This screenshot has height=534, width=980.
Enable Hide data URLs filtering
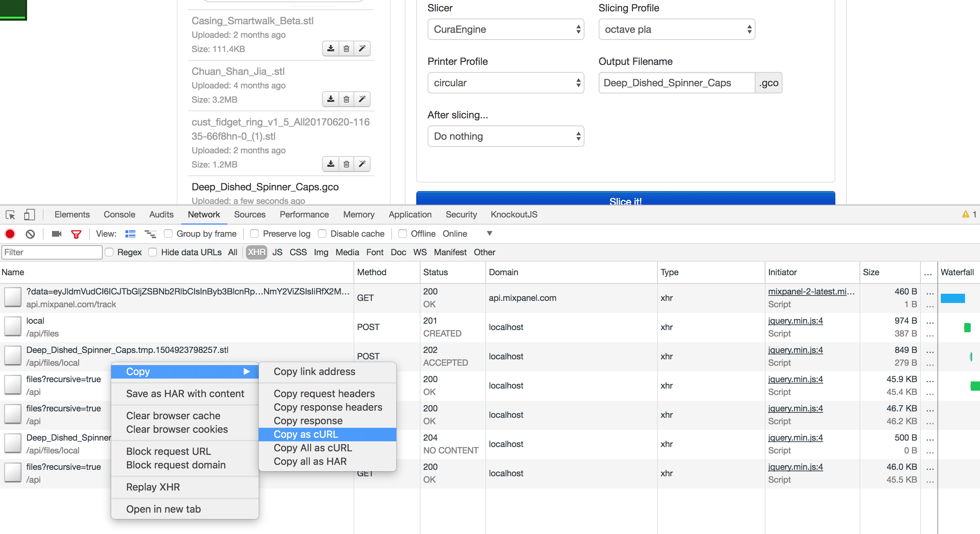point(153,252)
